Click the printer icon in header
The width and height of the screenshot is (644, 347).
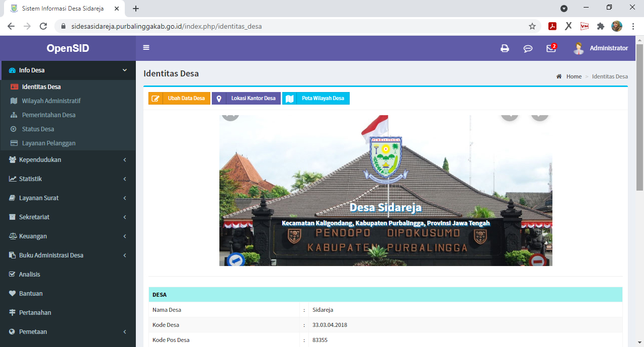click(505, 48)
